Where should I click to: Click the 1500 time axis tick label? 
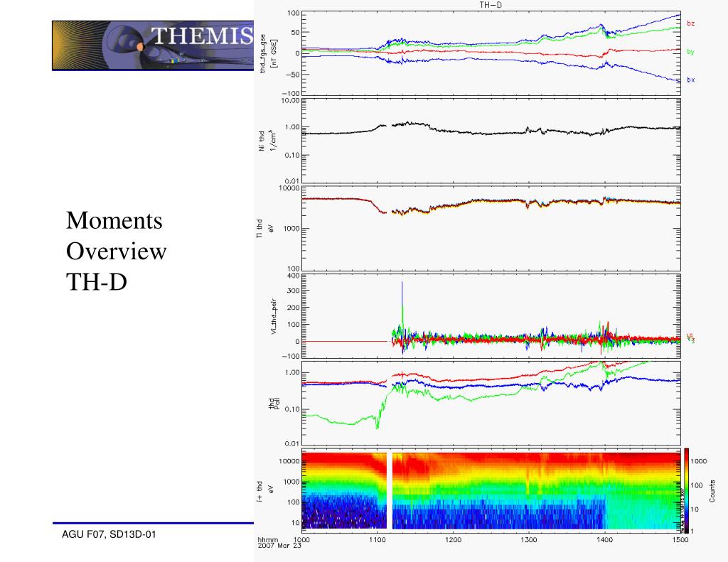680,539
